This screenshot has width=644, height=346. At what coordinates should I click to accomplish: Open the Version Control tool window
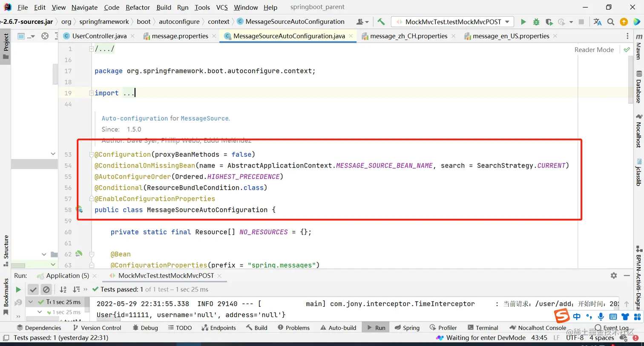click(97, 328)
